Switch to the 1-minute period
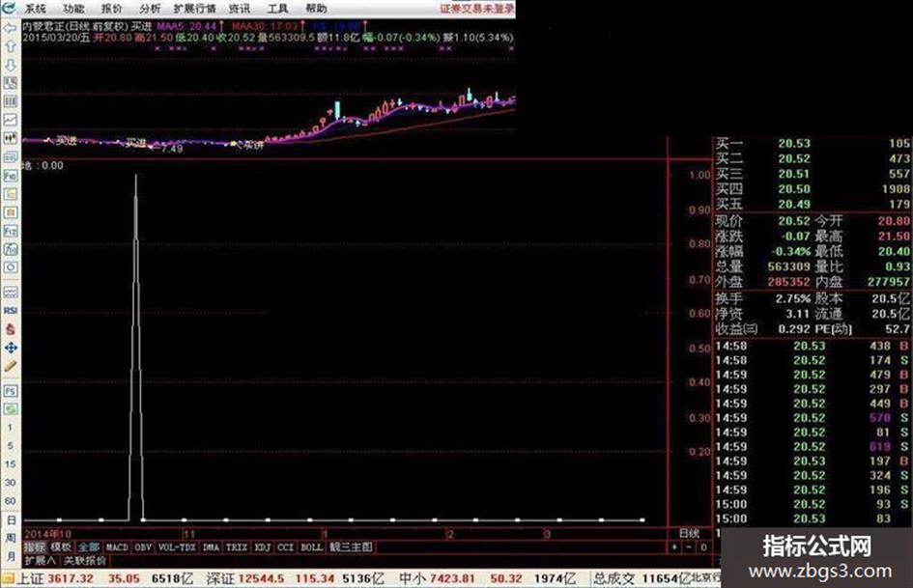 (x=10, y=428)
